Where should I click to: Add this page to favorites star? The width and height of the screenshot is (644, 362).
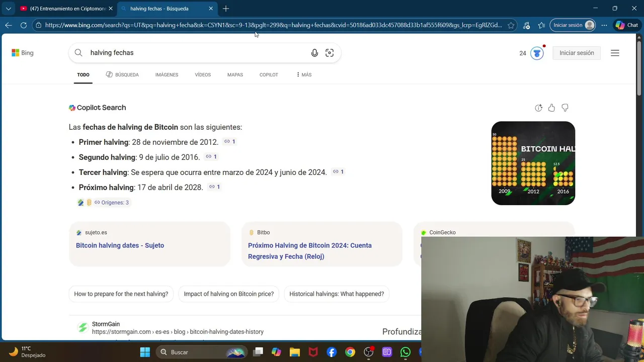click(x=511, y=25)
